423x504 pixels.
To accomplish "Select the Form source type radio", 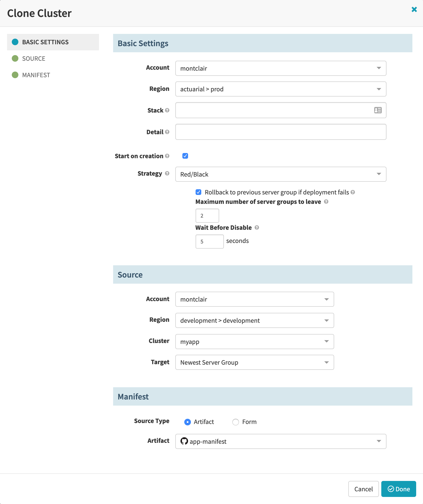I will pyautogui.click(x=236, y=422).
